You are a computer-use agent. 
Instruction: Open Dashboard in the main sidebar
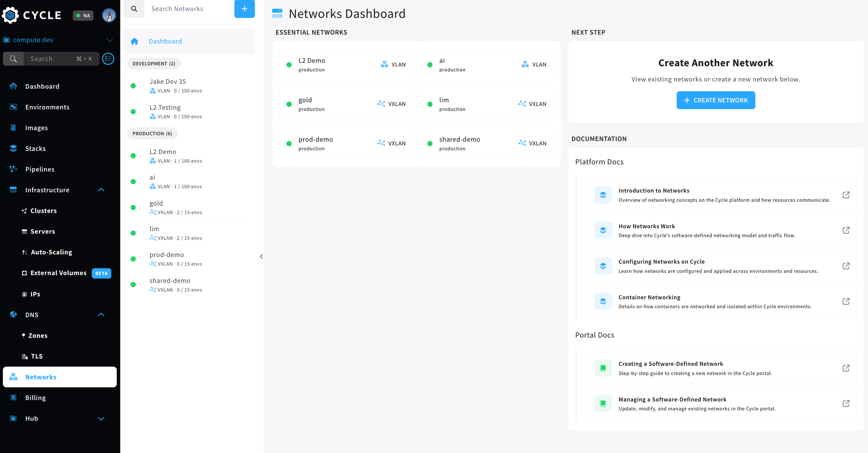(42, 86)
